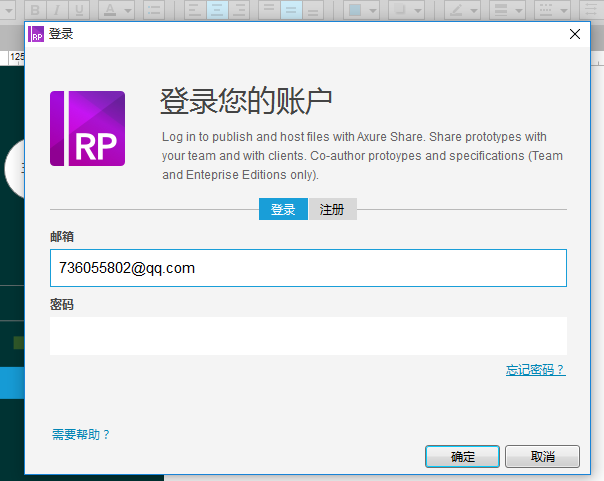Open line width dropdown arrow
Viewport: 604px width, 481px height.
click(519, 10)
